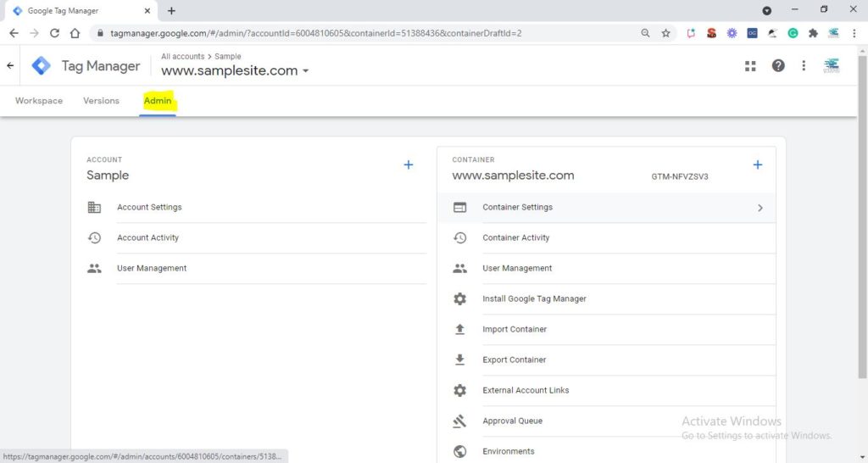Click the Account Activity history icon

point(95,237)
